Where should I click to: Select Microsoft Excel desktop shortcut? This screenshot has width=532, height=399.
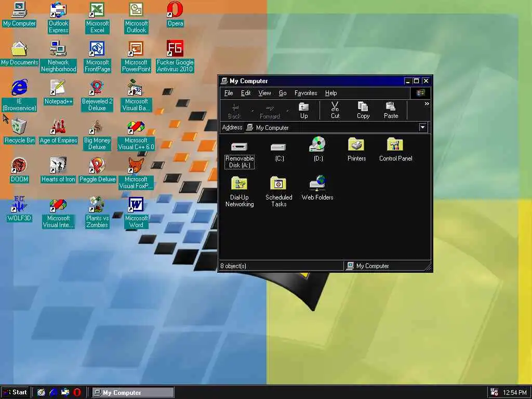point(97,18)
